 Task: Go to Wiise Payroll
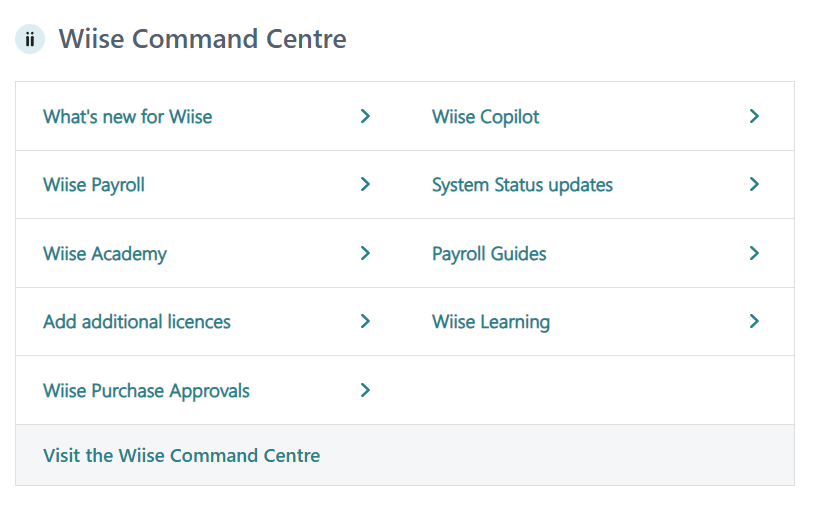coord(94,185)
